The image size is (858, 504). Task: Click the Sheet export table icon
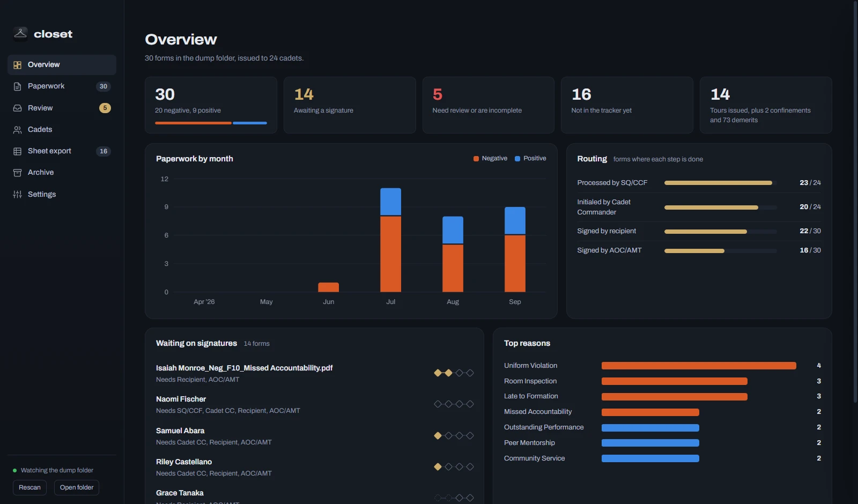click(x=17, y=151)
